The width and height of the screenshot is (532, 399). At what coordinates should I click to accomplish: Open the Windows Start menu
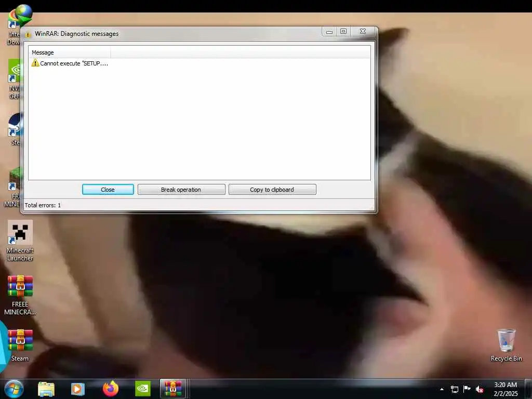[x=14, y=389]
